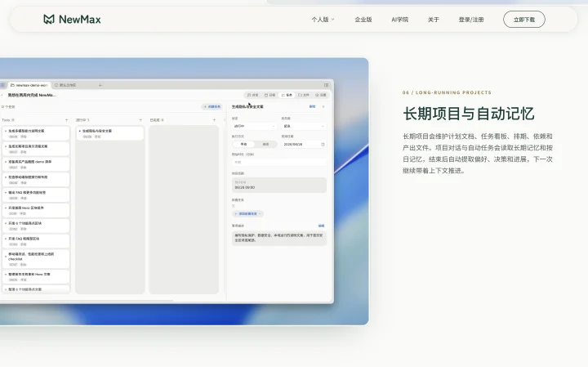Open card 生成多模型能力说明文案
The width and height of the screenshot is (588, 367).
pos(36,133)
